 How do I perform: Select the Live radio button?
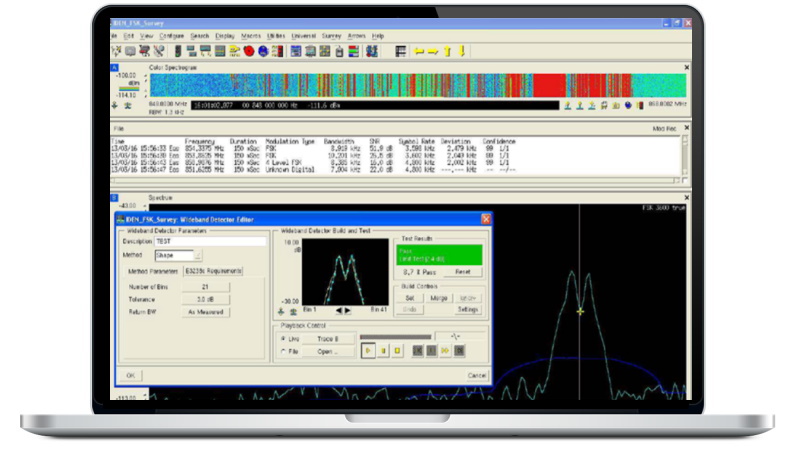coord(284,340)
